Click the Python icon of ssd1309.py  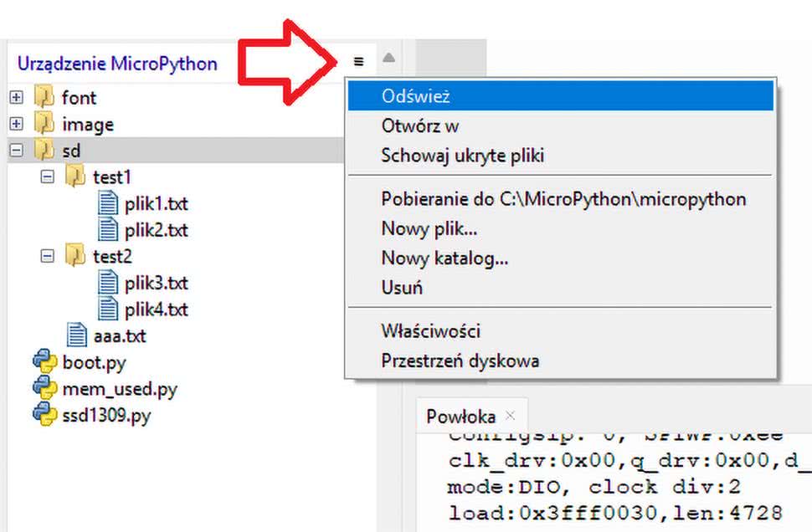pos(44,414)
